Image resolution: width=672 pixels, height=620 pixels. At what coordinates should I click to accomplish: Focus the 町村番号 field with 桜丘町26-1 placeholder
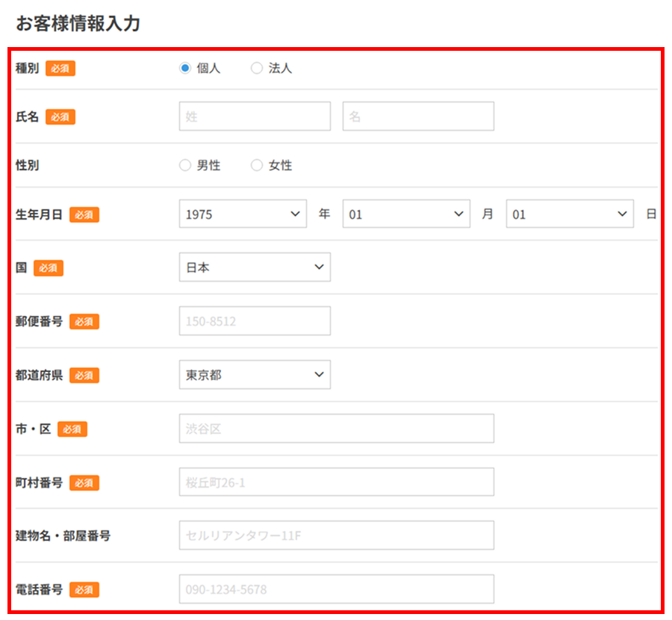[336, 483]
